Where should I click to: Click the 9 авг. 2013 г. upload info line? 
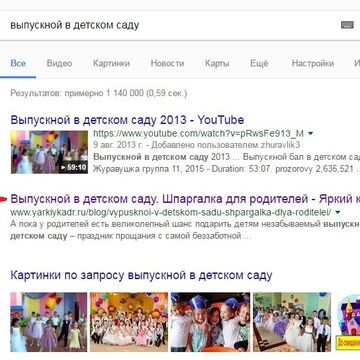tap(197, 145)
